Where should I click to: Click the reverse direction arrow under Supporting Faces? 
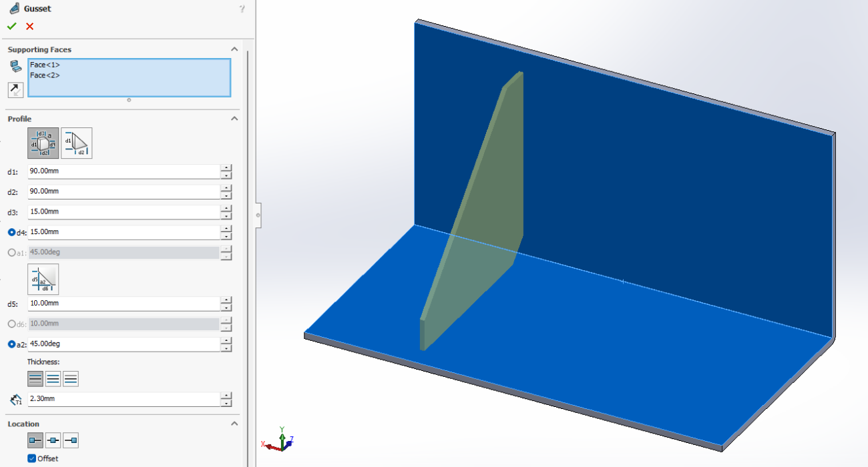(x=15, y=89)
